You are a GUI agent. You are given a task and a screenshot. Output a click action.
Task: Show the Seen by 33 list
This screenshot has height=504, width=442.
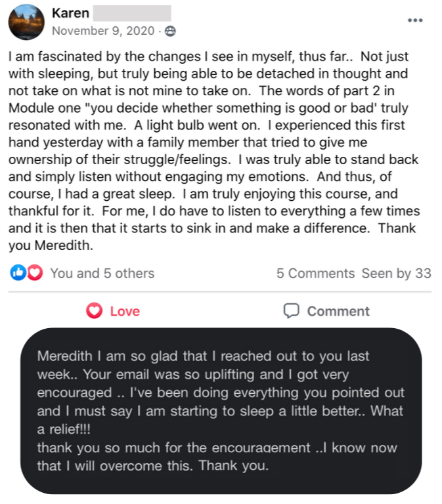[396, 273]
